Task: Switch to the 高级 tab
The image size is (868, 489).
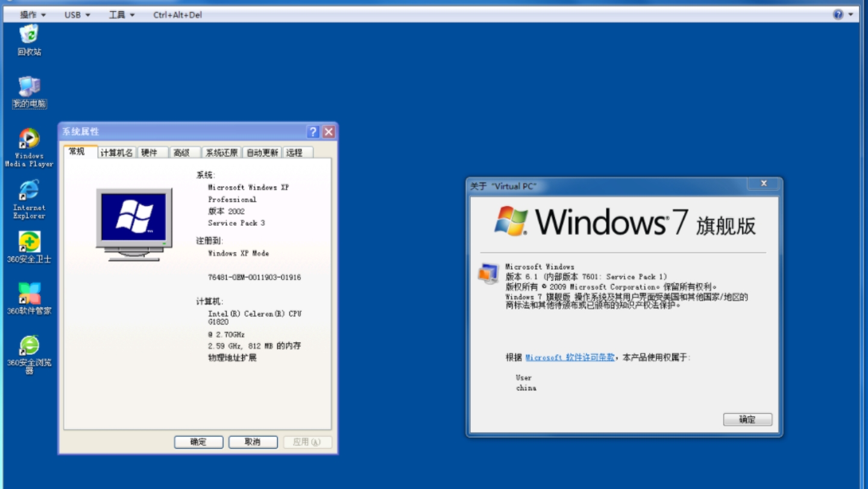Action: pyautogui.click(x=184, y=153)
